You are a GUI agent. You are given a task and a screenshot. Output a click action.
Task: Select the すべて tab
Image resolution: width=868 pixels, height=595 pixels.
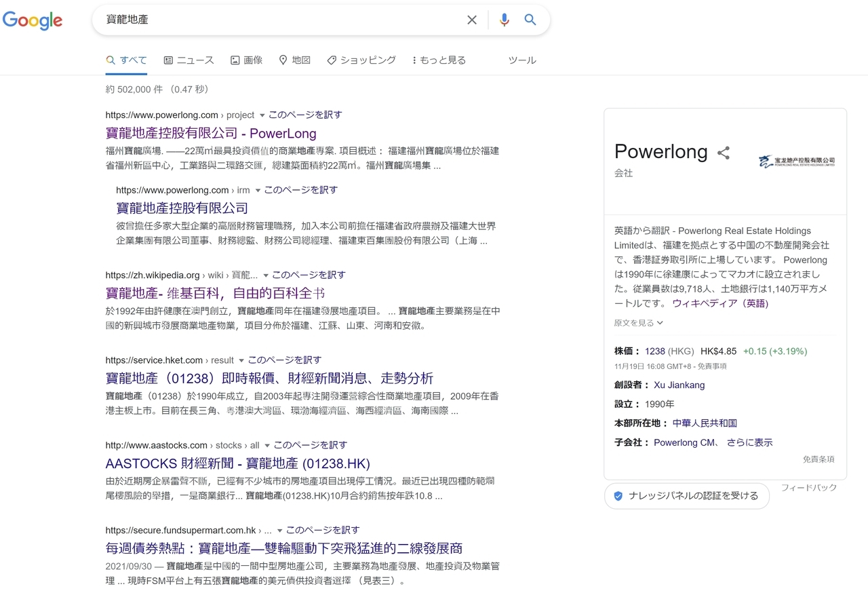point(126,60)
